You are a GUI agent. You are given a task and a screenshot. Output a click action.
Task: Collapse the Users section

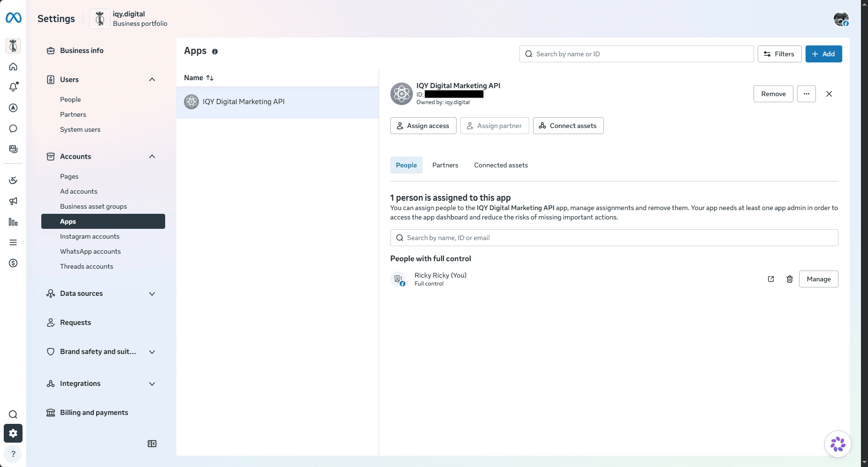click(152, 80)
